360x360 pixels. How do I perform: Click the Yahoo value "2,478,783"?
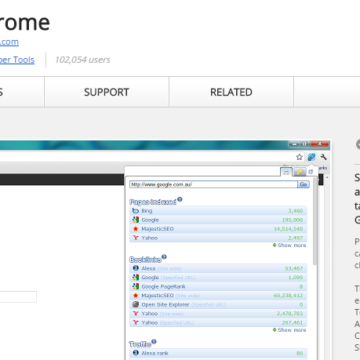(x=290, y=313)
